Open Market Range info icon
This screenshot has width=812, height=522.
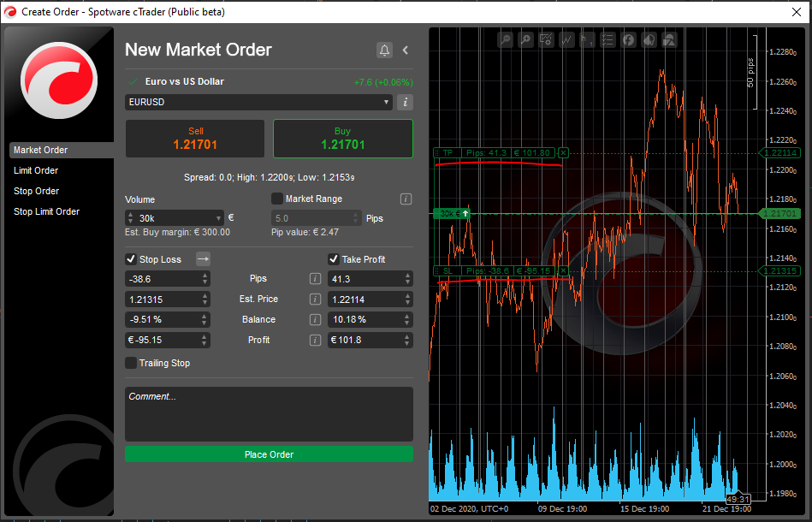[x=406, y=199]
